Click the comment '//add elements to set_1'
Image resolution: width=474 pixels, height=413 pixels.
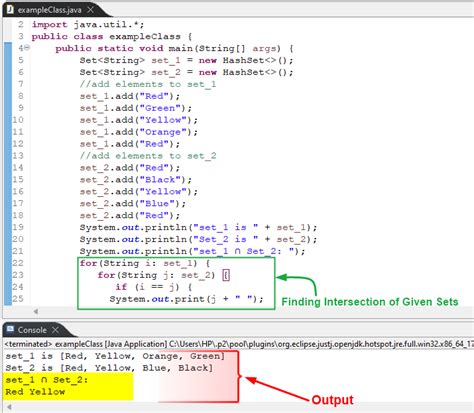click(148, 84)
